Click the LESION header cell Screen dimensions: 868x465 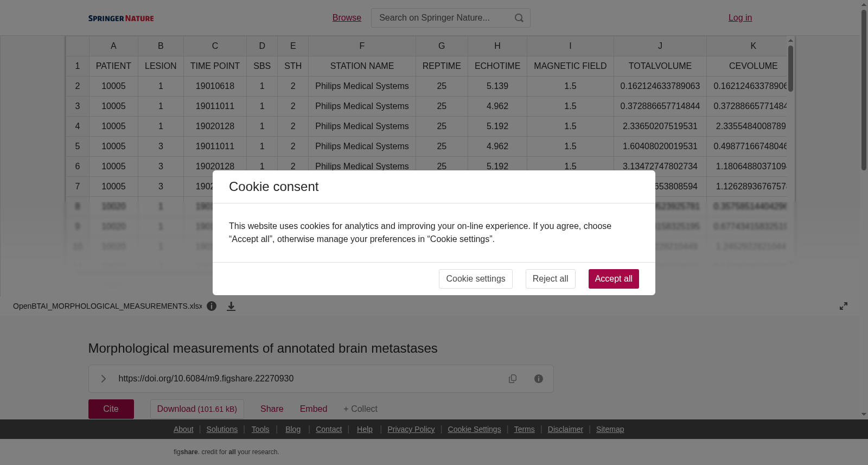[161, 66]
